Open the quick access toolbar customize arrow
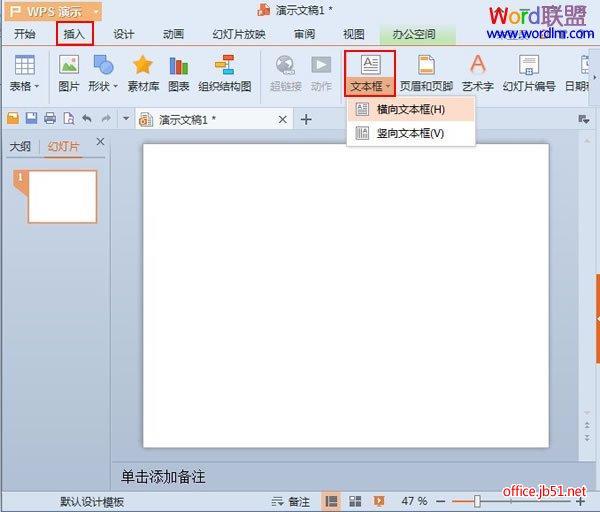The height and width of the screenshot is (512, 600). (x=126, y=118)
